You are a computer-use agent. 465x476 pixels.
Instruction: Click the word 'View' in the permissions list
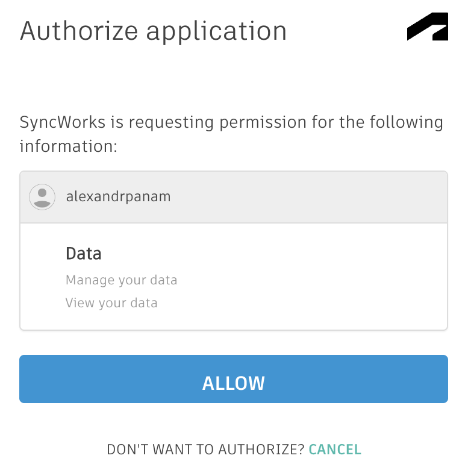pyautogui.click(x=78, y=303)
